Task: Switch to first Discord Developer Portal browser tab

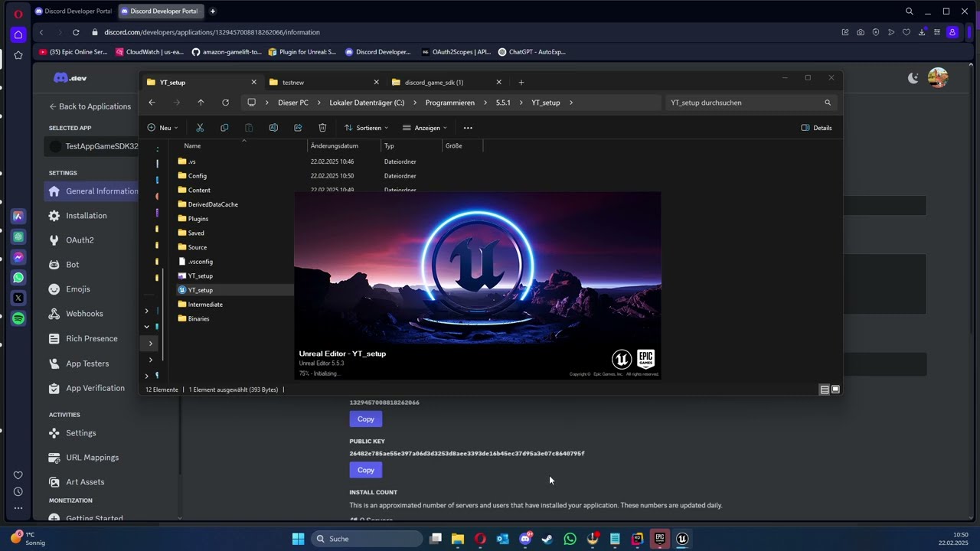Action: point(73,11)
